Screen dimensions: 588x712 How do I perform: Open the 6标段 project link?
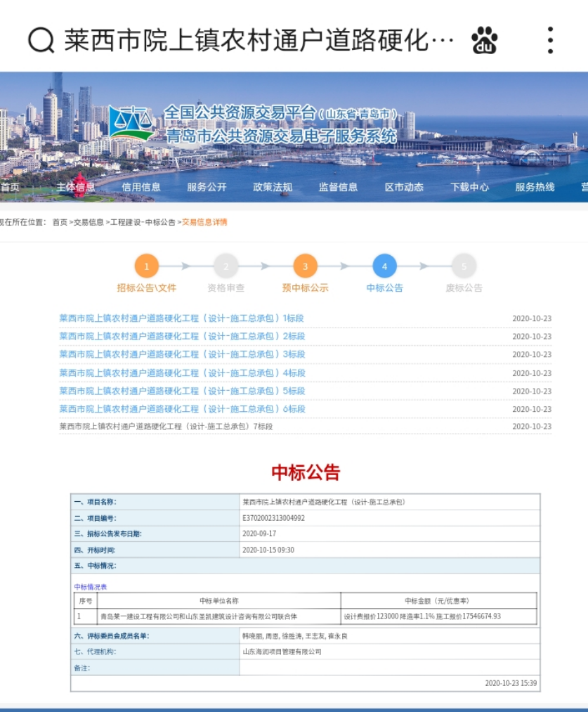coord(182,408)
